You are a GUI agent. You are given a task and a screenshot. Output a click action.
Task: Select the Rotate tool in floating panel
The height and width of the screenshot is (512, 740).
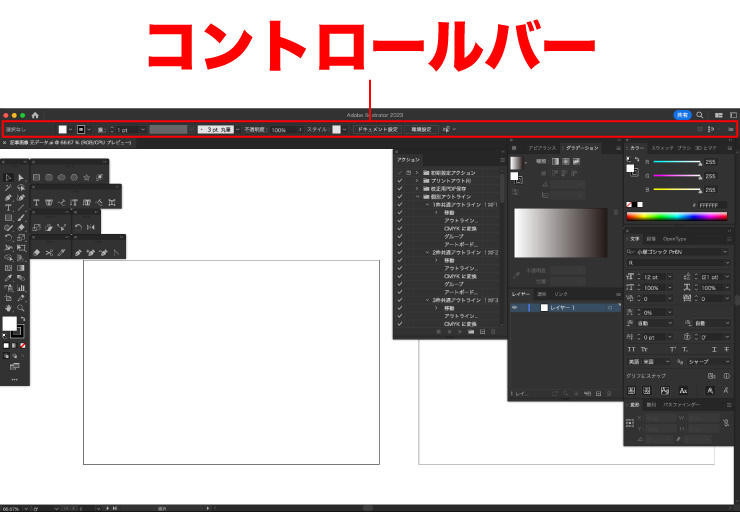pyautogui.click(x=78, y=227)
